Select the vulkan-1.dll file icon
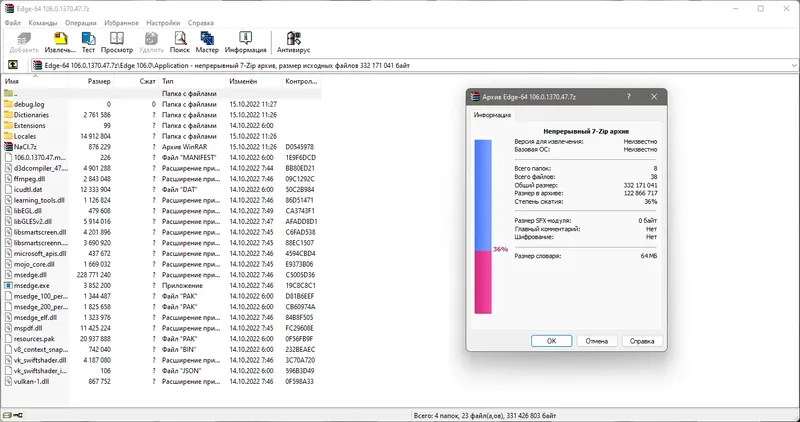The image size is (800, 422). pyautogui.click(x=8, y=382)
